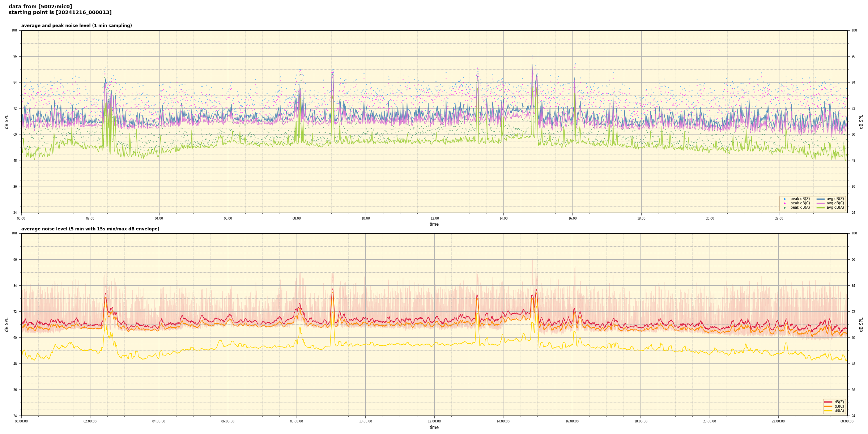Click the '22:00' tick label of top chart
The width and height of the screenshot is (868, 434).
779,218
